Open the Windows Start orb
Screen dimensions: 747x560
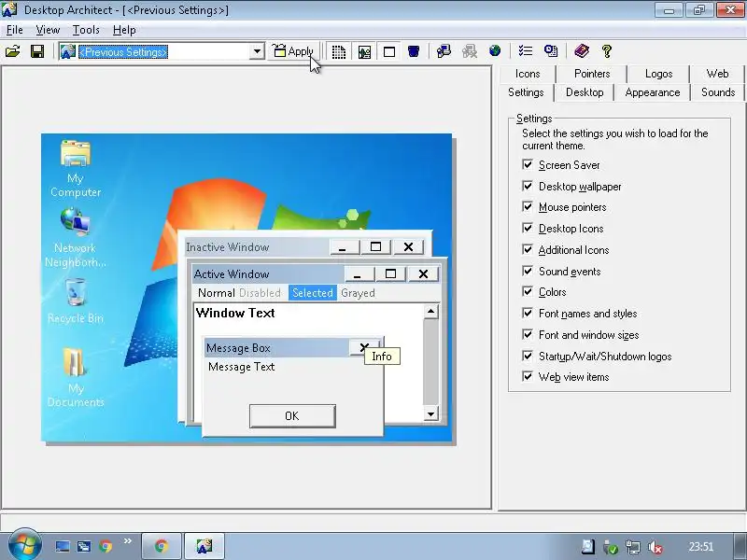tap(23, 545)
